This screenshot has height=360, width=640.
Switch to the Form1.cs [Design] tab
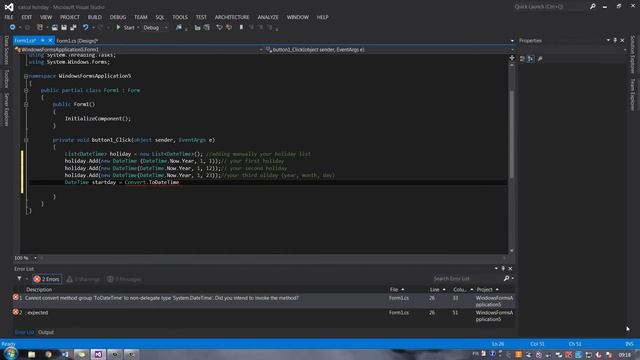(77, 41)
